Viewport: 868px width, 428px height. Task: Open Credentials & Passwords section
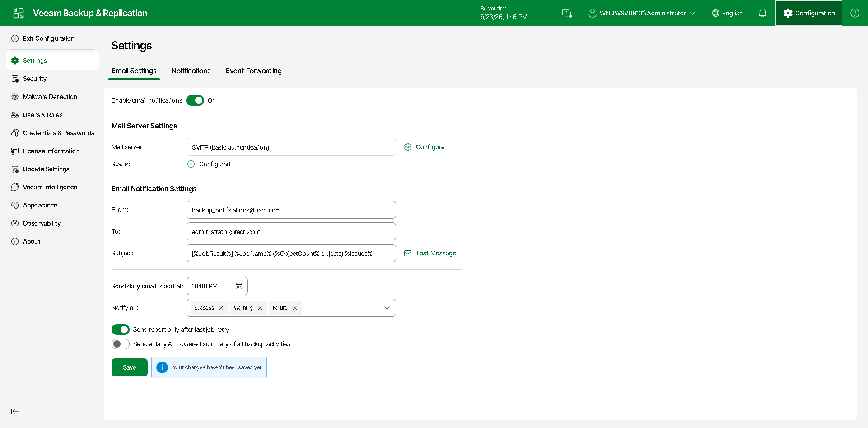pyautogui.click(x=52, y=133)
